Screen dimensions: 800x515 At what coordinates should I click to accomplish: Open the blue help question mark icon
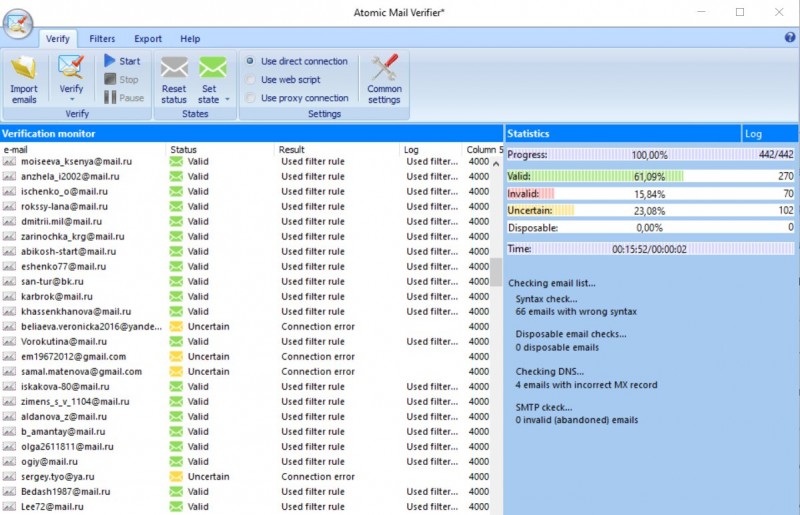790,37
